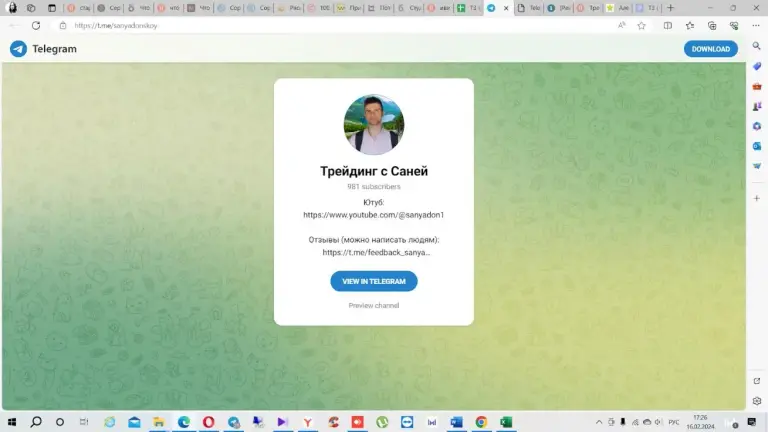Open the Workspaces icon in the title bar
The width and height of the screenshot is (768, 432).
31,8
